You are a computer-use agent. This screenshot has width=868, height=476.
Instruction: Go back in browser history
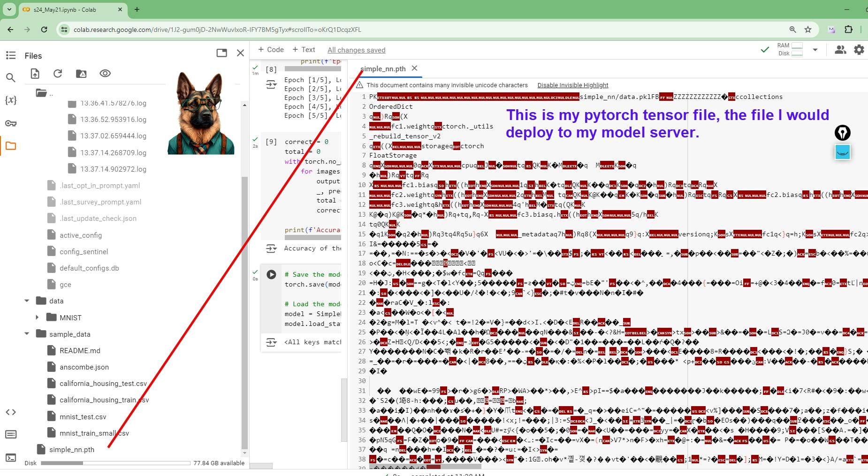coord(10,30)
